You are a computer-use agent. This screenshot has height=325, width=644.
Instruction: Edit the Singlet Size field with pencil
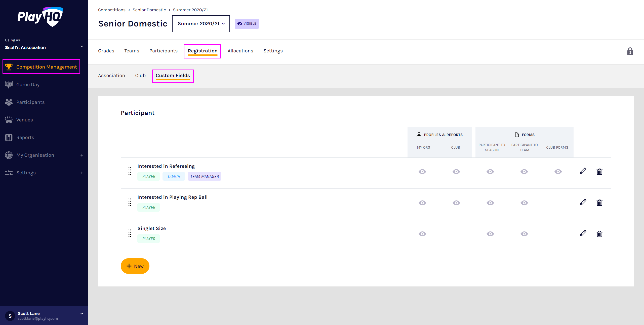(x=583, y=233)
